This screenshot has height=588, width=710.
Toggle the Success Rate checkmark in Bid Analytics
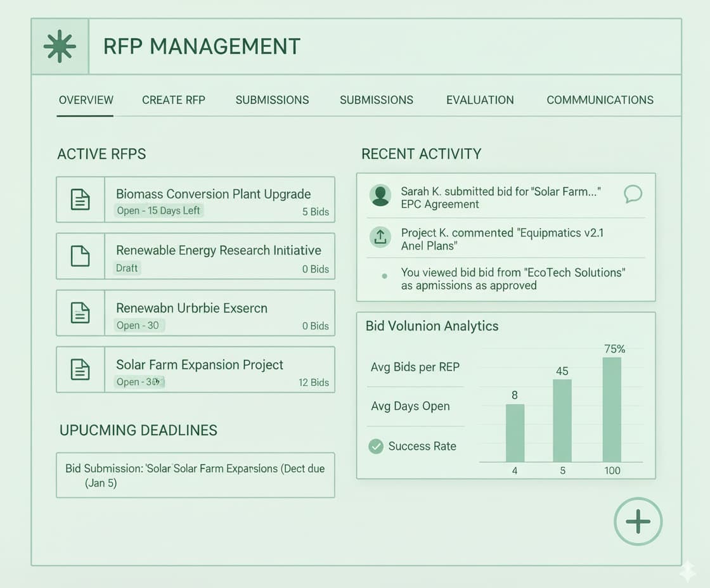point(375,446)
